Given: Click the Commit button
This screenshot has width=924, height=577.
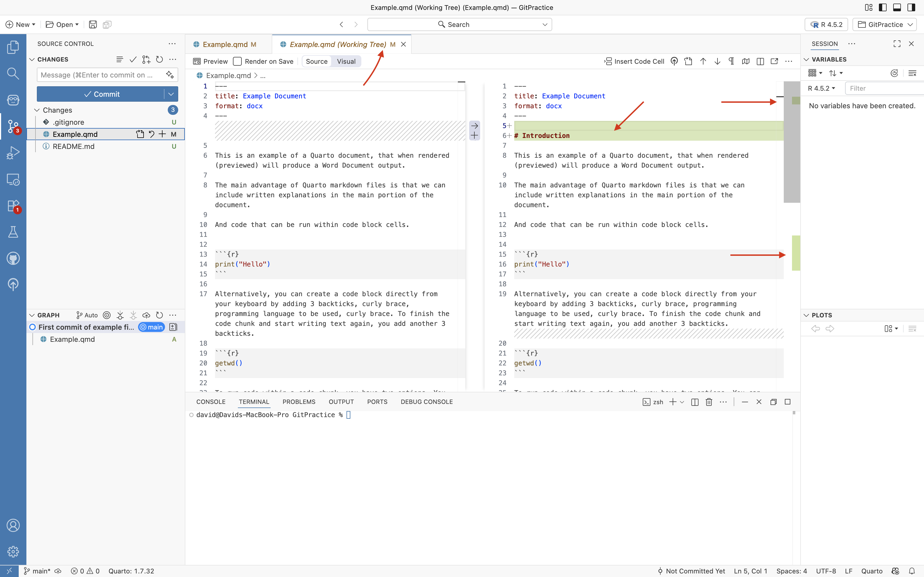Looking at the screenshot, I should click(x=101, y=94).
